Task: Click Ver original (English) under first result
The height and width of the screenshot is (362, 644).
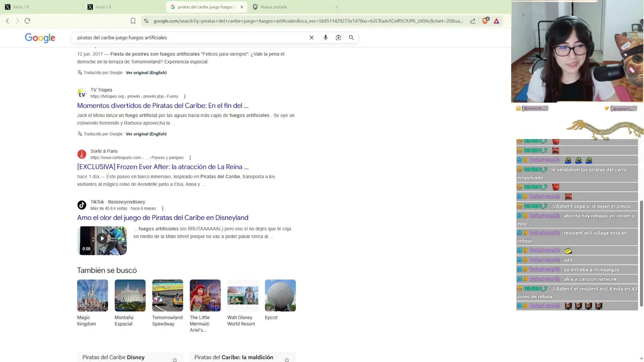Action: tap(146, 72)
